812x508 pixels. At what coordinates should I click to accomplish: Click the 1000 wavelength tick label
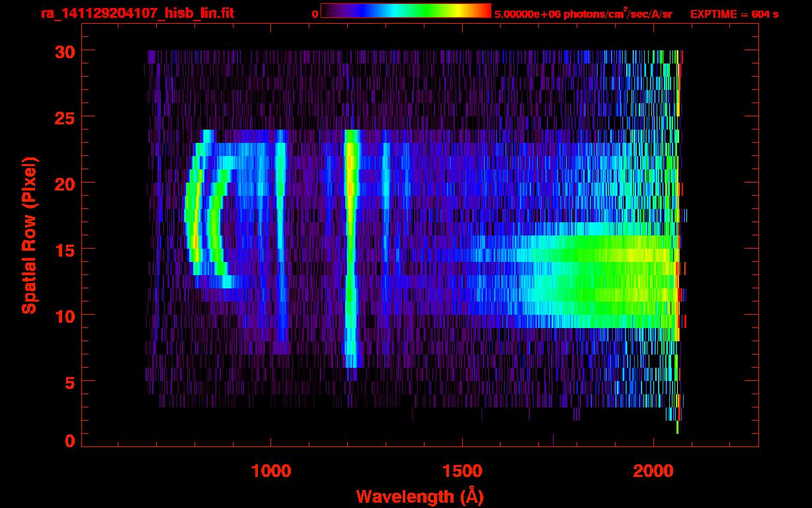(271, 471)
